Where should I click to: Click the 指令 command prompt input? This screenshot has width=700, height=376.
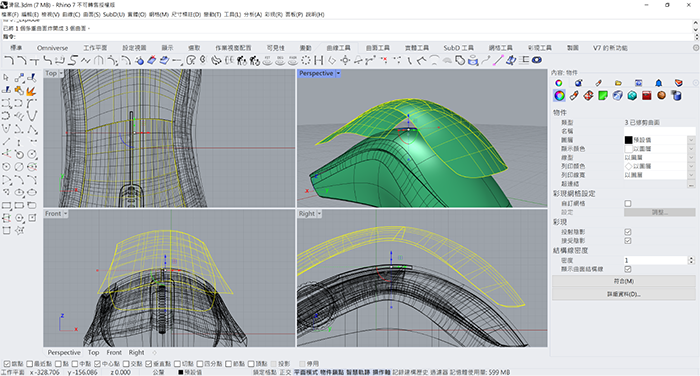tap(353, 37)
